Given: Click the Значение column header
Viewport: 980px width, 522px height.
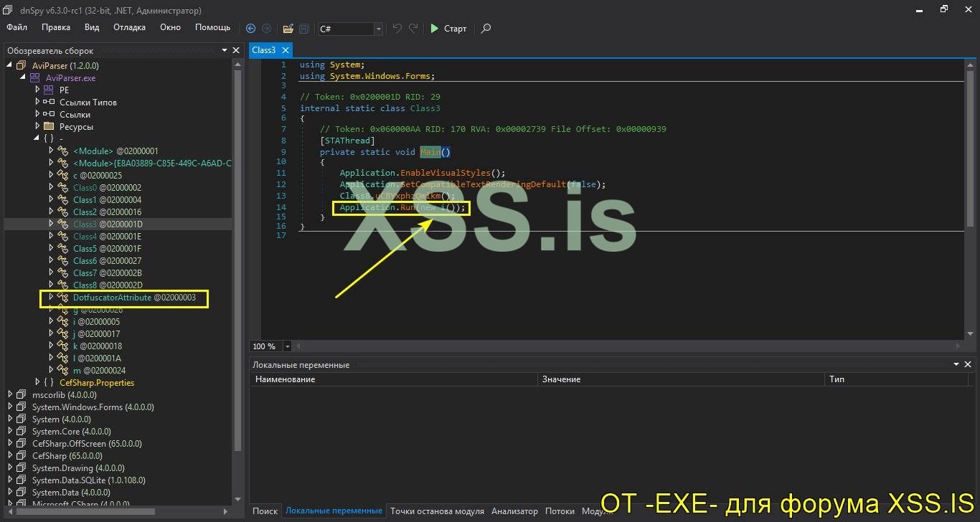Looking at the screenshot, I should [561, 379].
